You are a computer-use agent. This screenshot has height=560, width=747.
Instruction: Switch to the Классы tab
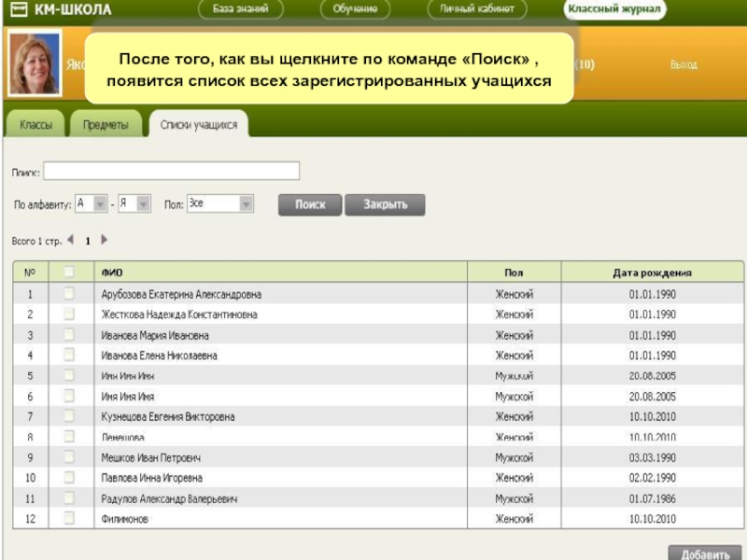(36, 124)
